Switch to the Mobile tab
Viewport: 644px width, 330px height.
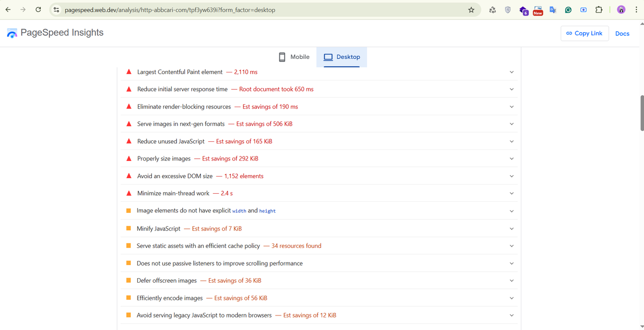[294, 57]
